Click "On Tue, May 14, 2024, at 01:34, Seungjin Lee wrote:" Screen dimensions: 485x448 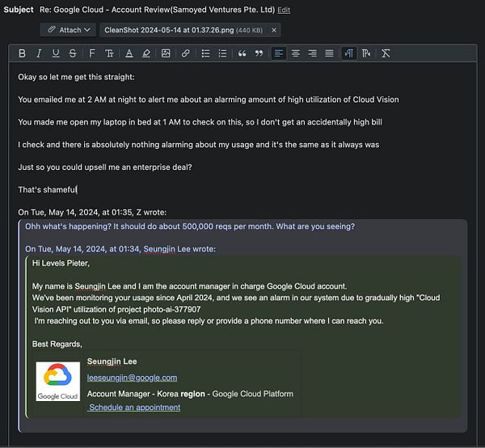(x=120, y=249)
